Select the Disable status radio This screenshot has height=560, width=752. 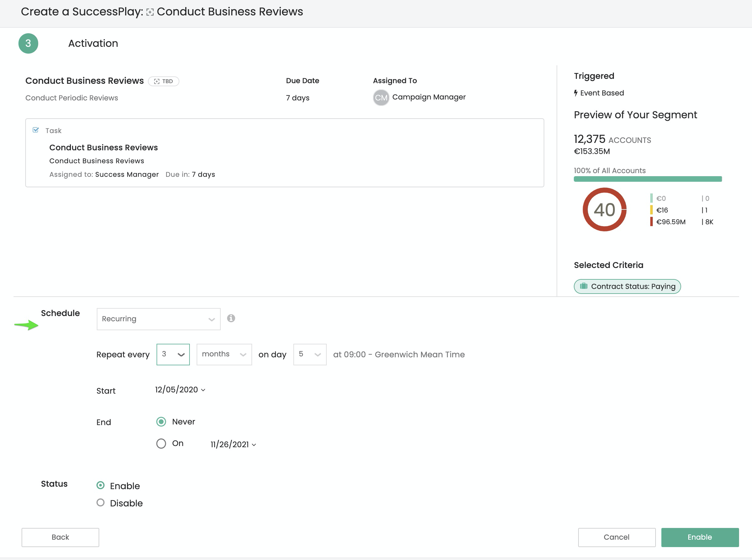click(x=100, y=503)
